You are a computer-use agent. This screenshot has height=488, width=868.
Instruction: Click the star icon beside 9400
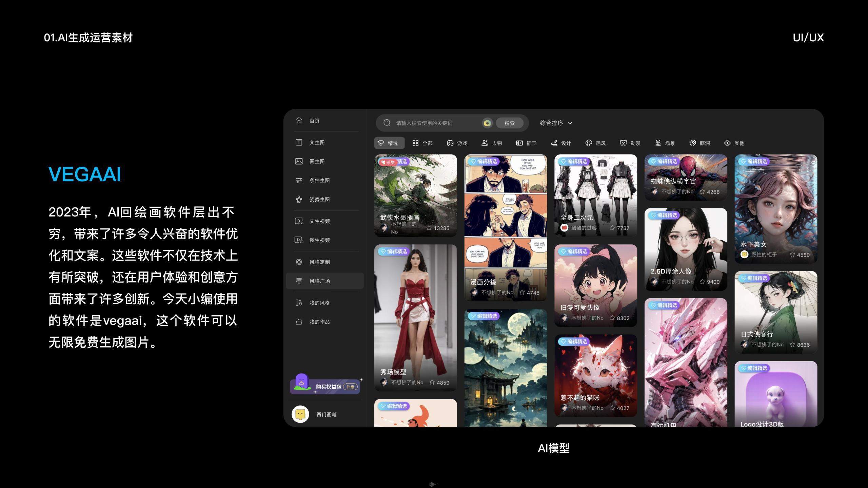coord(702,282)
